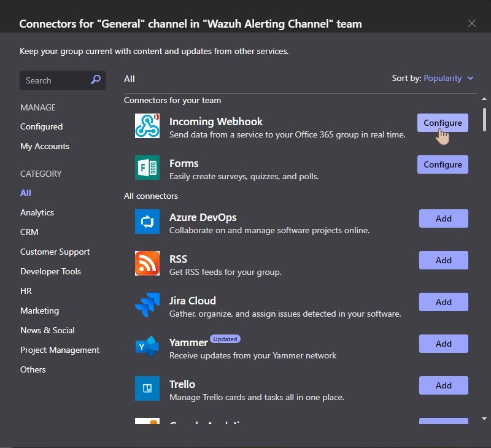Add the Azure DevOps connector
491x448 pixels.
tap(443, 218)
